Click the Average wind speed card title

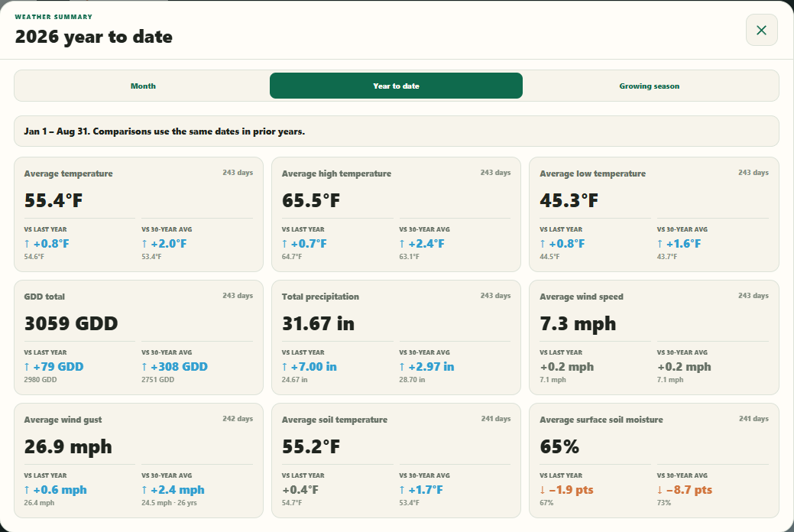[582, 297]
